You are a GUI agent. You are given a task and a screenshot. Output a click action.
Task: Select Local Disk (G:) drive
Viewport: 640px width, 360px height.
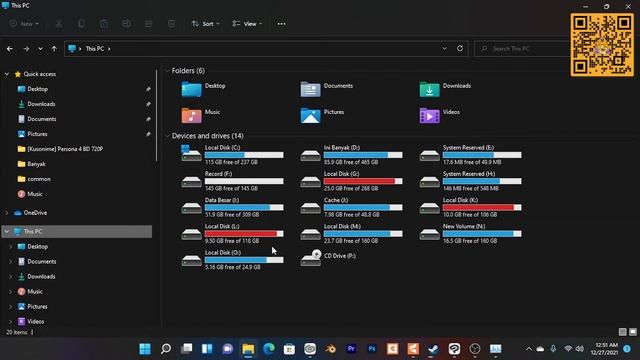pyautogui.click(x=351, y=181)
